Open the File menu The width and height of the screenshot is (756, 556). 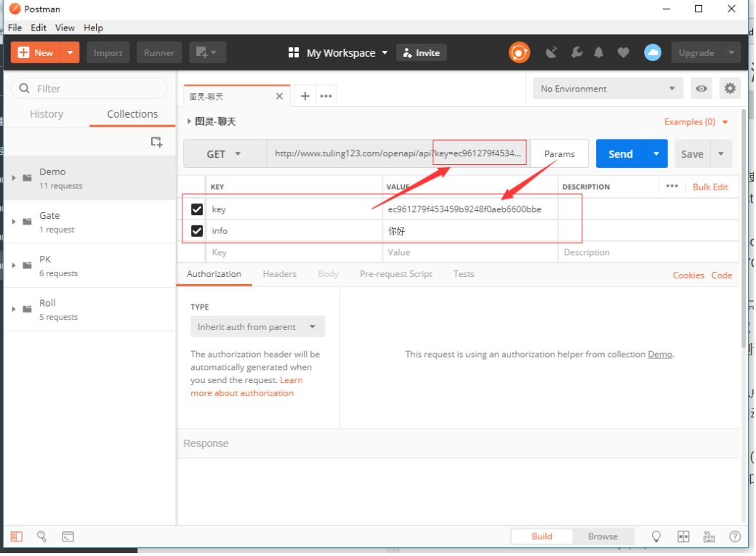15,28
